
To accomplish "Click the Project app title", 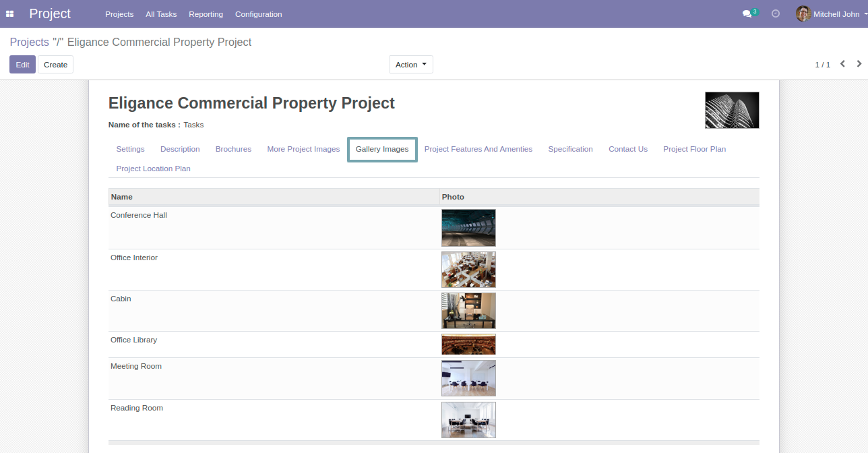I will point(50,13).
